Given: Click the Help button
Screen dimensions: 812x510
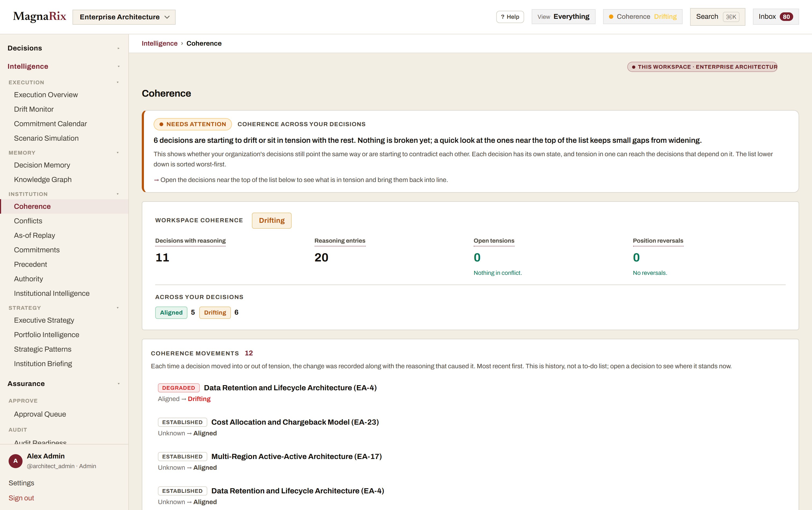Looking at the screenshot, I should 510,17.
